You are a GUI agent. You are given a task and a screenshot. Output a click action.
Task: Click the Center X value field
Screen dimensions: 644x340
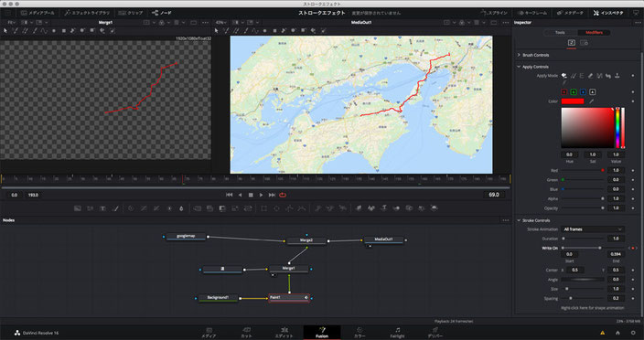click(575, 270)
